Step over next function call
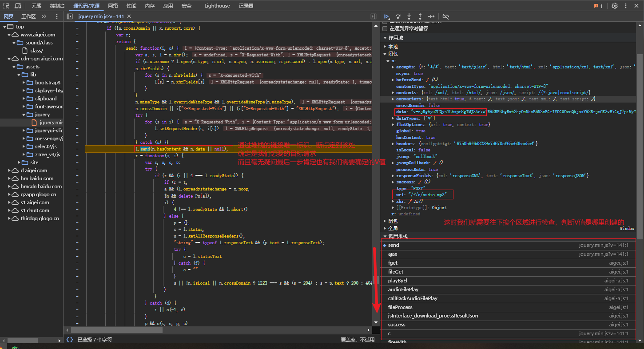Viewport: 644px width, 349px height. coord(398,16)
